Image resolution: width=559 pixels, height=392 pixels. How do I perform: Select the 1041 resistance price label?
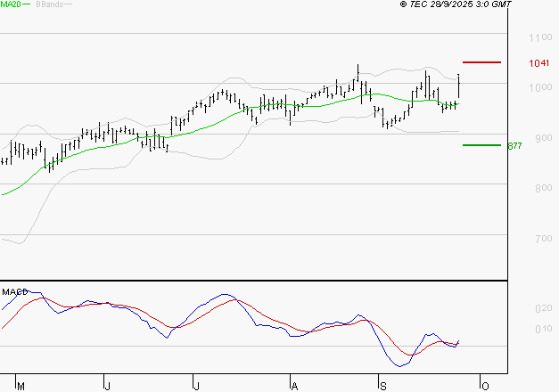pos(538,63)
